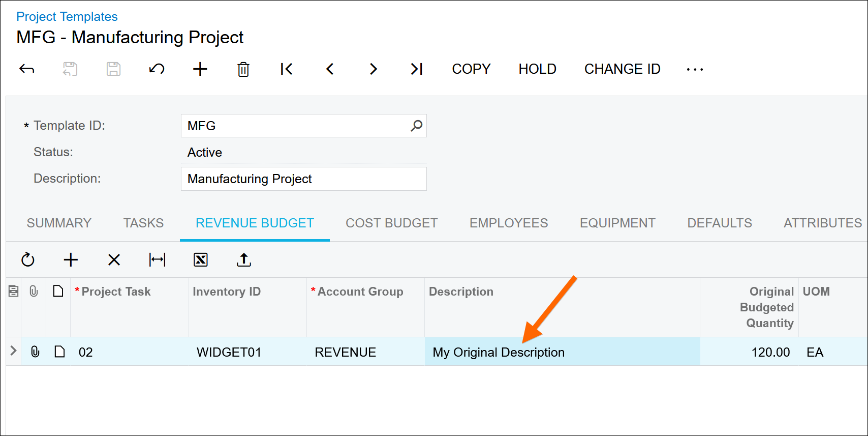This screenshot has height=436, width=868.
Task: Expand the row 02 chevron
Action: coord(14,351)
